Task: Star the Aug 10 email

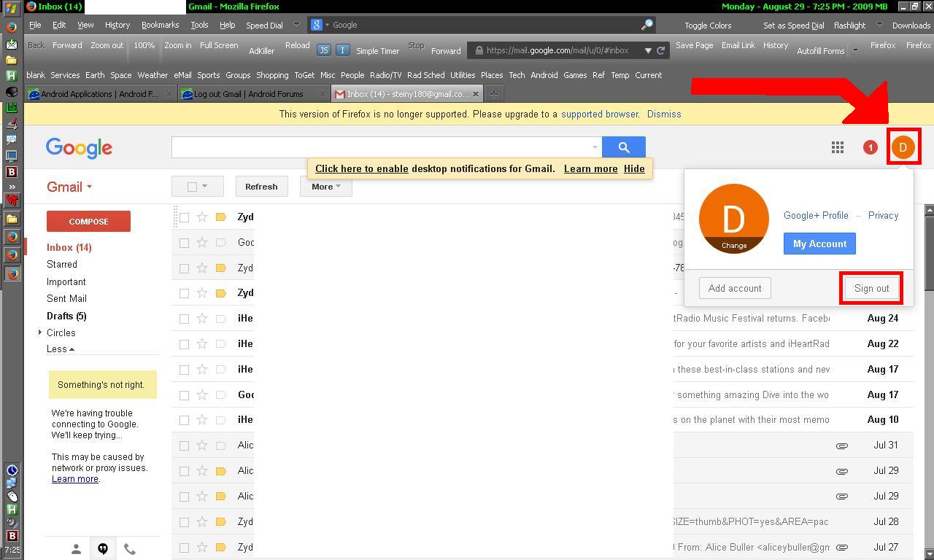Action: (x=202, y=420)
